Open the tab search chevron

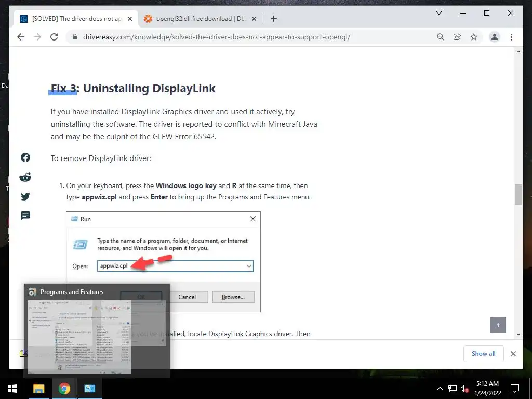tap(438, 13)
